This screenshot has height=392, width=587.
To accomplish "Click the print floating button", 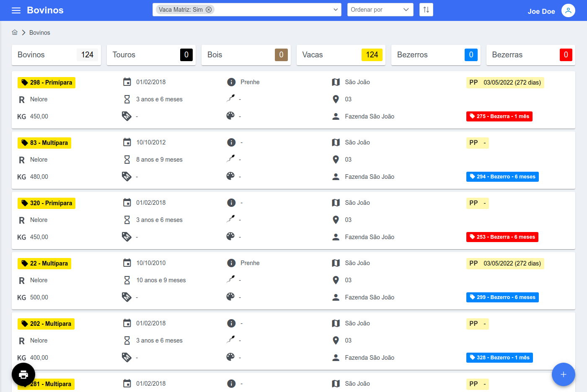I will (23, 374).
